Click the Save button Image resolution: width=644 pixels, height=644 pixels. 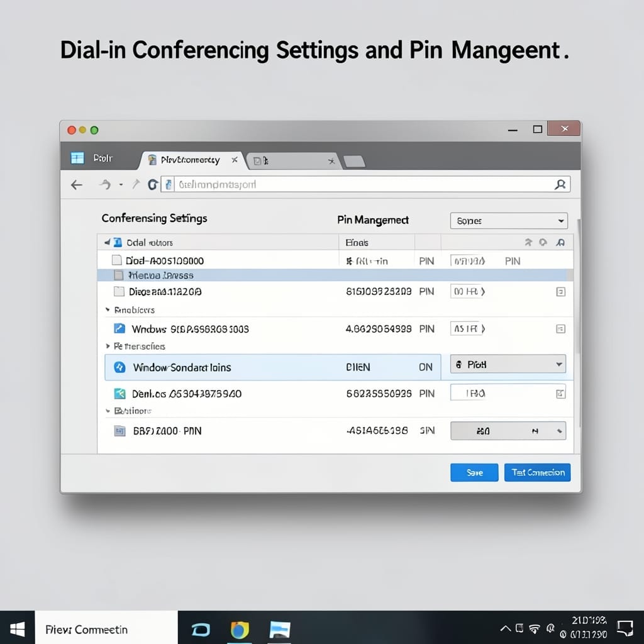pos(474,472)
